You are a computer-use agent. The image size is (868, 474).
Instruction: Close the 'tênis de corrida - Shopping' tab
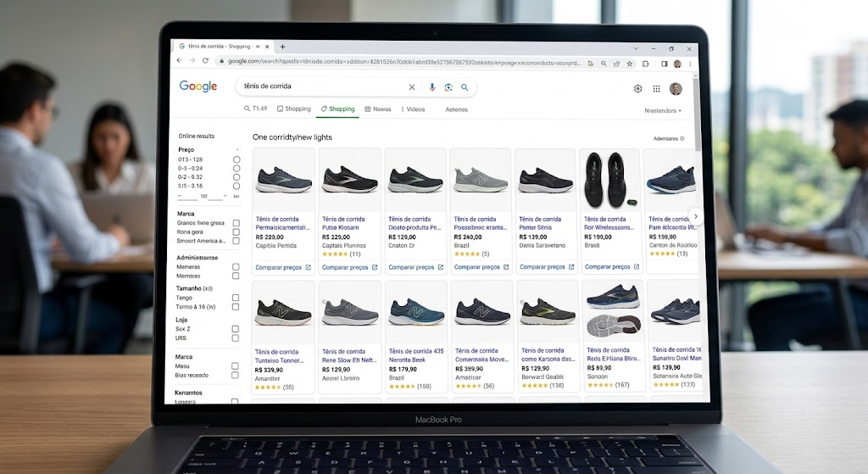click(267, 47)
